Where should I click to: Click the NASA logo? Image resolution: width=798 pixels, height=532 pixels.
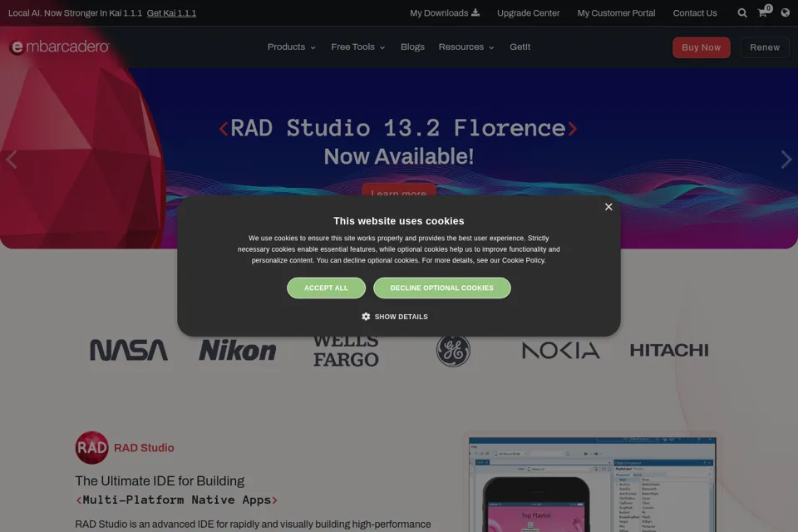(x=129, y=350)
